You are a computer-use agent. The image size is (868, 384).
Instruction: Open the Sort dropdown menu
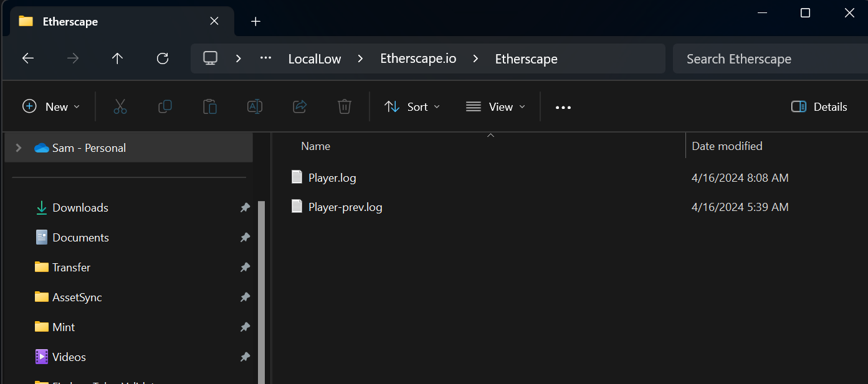click(412, 107)
